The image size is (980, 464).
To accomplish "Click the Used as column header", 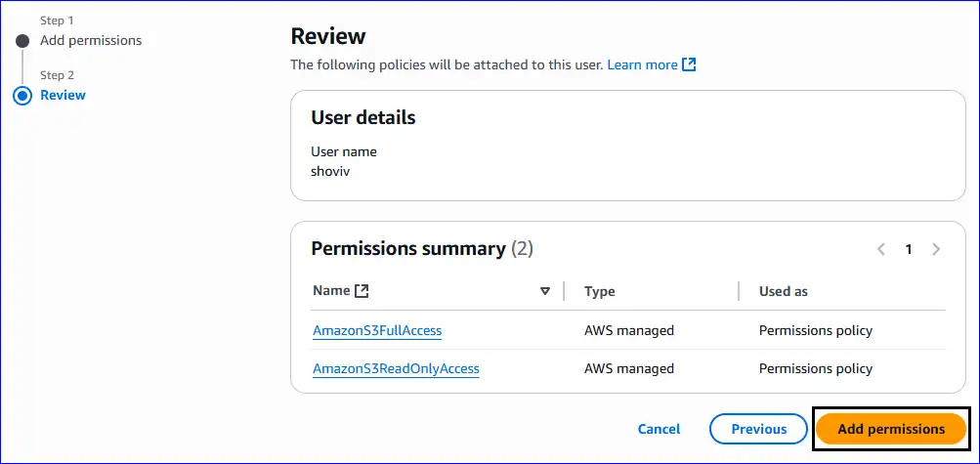I will point(784,291).
